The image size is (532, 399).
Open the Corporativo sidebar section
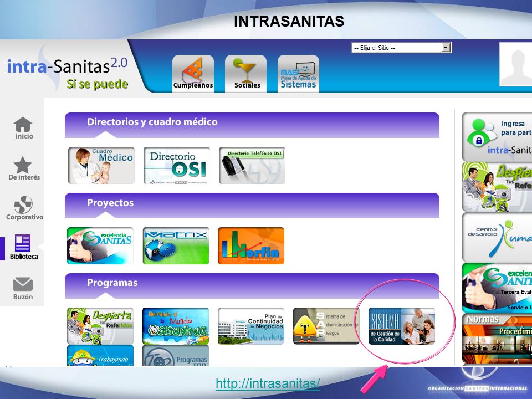[x=24, y=208]
